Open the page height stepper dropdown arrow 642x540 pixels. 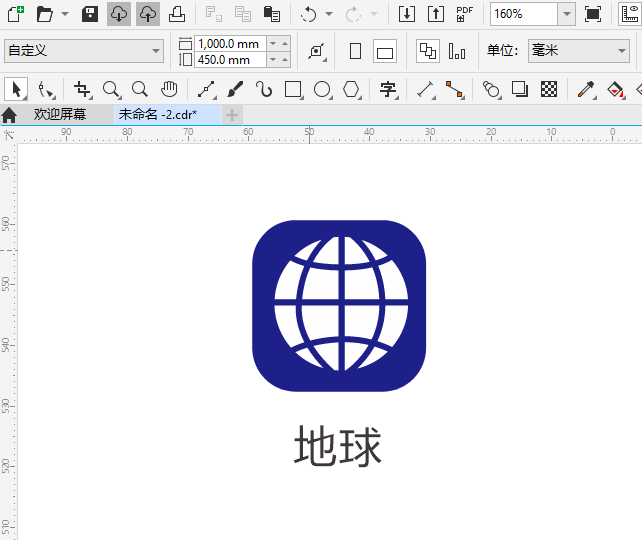[x=273, y=60]
